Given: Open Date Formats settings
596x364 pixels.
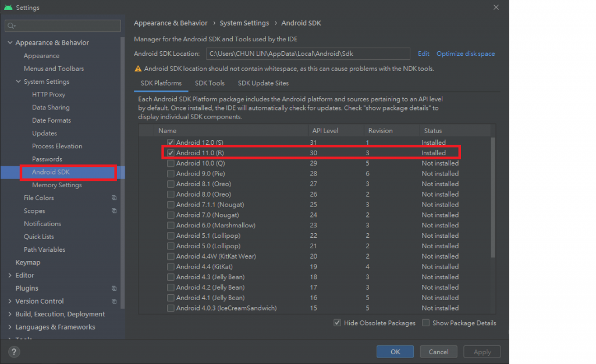Looking at the screenshot, I should pos(51,120).
